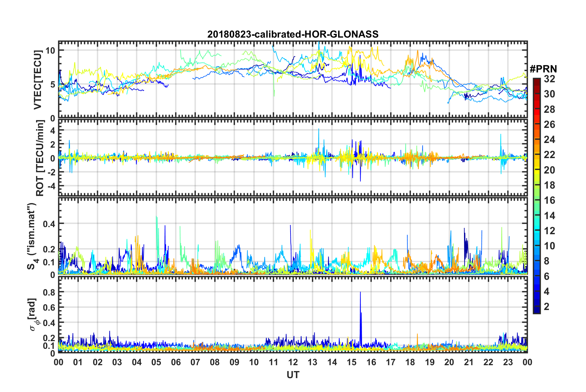Click the colorbar tick label 14
Screen dimensions: 586x392
pyautogui.click(x=549, y=216)
